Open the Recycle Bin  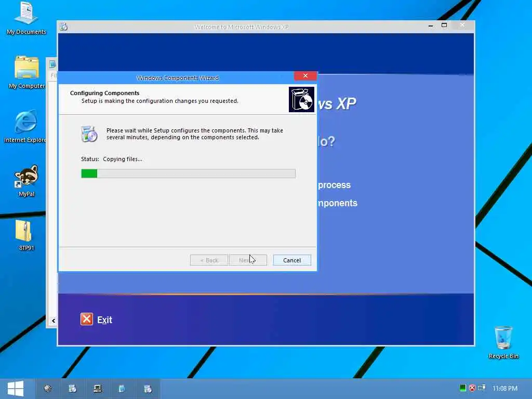coord(503,342)
